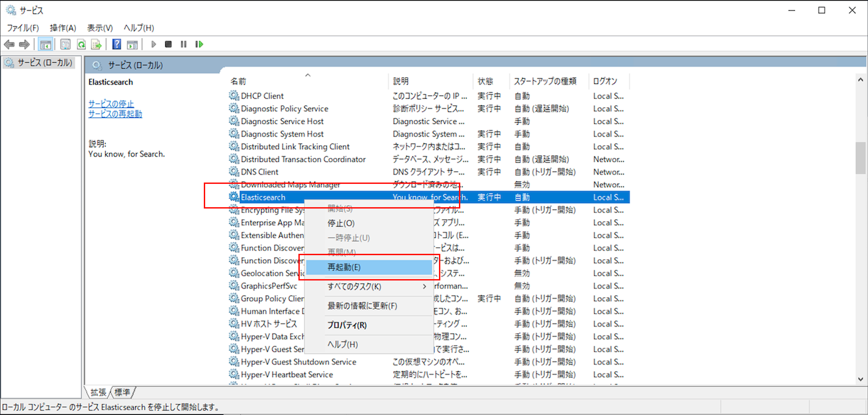Screen dimensions: 868x415
Task: Click the Back navigation arrow icon
Action: (9, 44)
